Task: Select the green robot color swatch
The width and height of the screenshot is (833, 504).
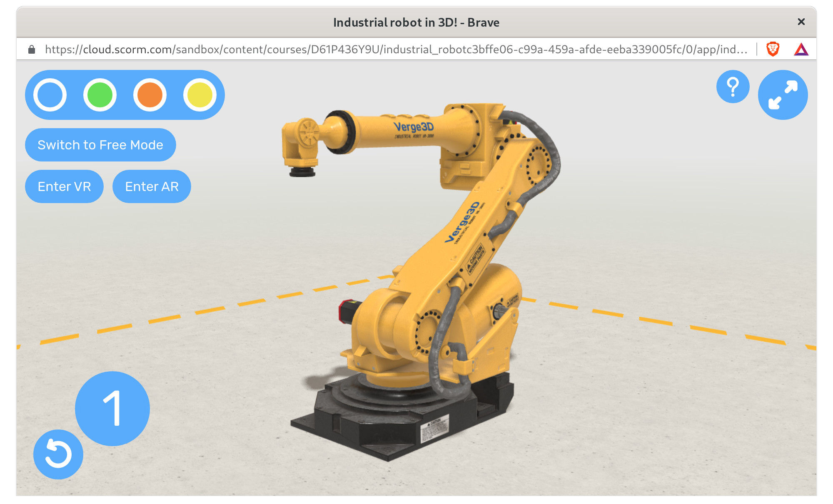Action: 100,95
